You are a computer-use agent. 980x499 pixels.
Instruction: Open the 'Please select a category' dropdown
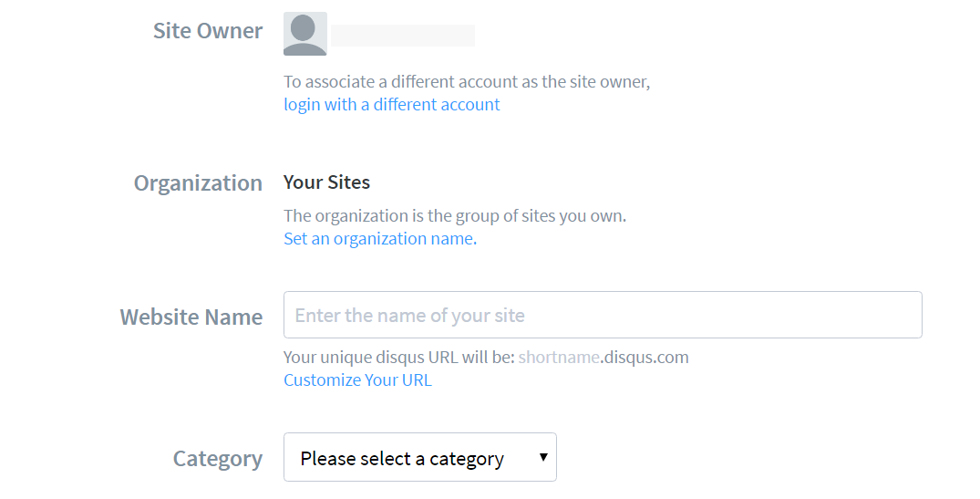click(419, 457)
